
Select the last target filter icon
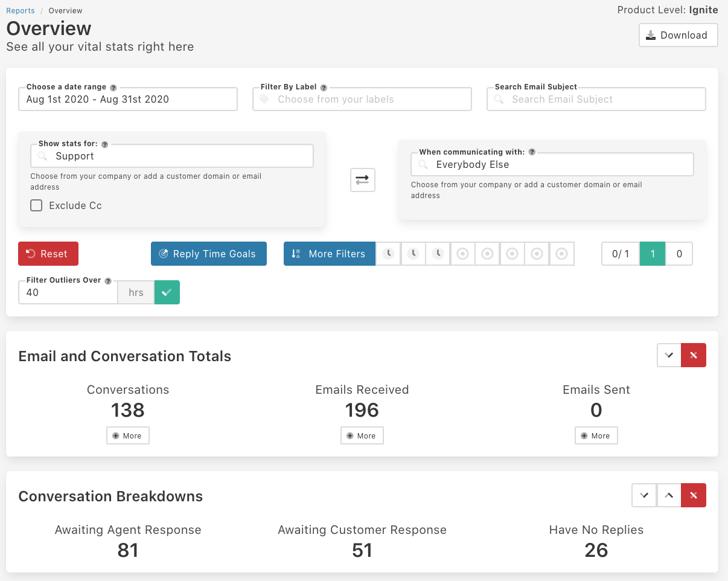pyautogui.click(x=561, y=254)
